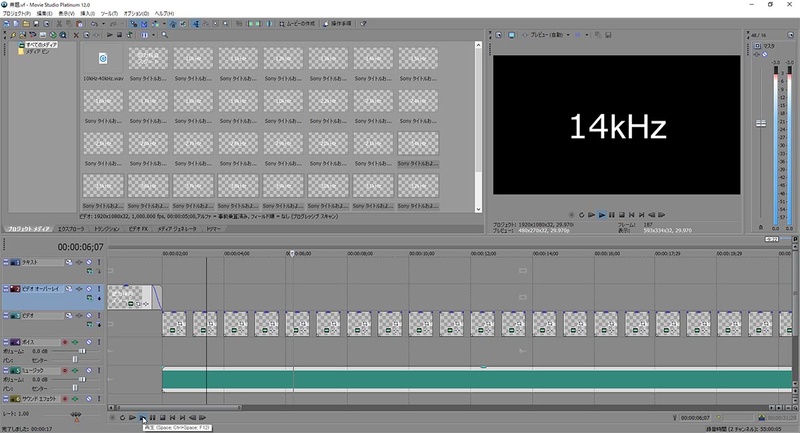Minimize the テキスト track height
The image size is (800, 433).
(x=6, y=262)
